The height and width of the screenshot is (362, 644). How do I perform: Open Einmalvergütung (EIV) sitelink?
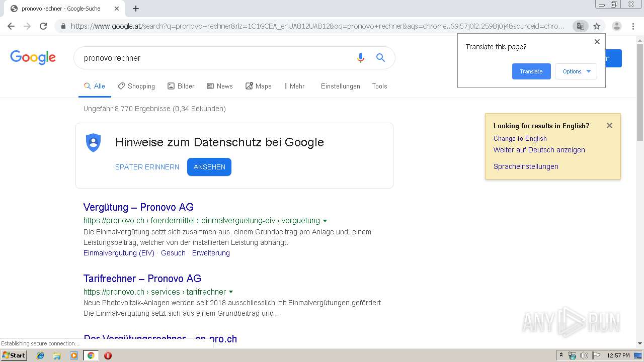119,253
